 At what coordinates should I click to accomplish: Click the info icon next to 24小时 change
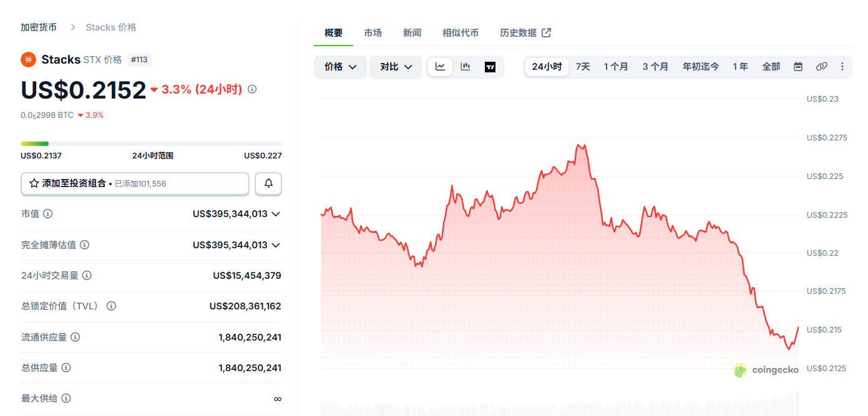click(x=252, y=89)
